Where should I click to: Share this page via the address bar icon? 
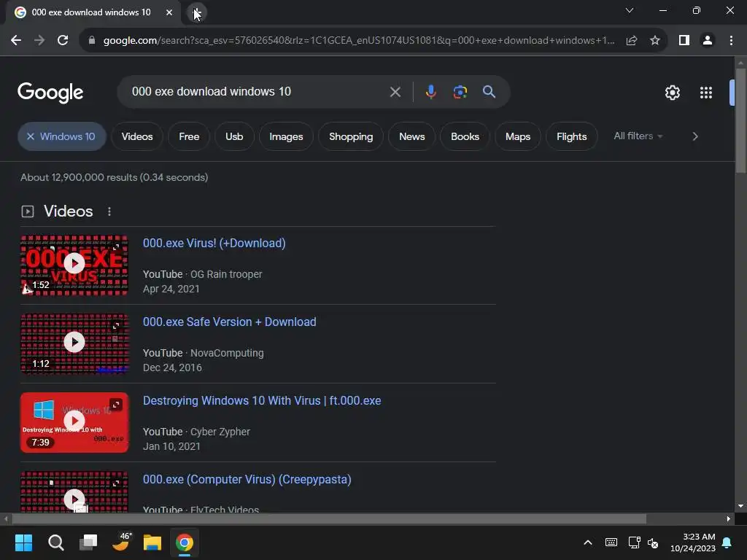632,41
